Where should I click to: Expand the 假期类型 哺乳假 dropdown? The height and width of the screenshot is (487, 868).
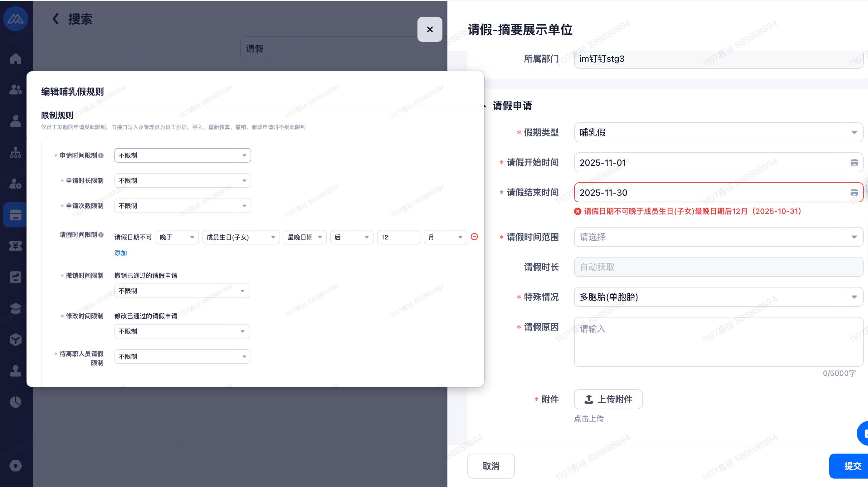718,133
